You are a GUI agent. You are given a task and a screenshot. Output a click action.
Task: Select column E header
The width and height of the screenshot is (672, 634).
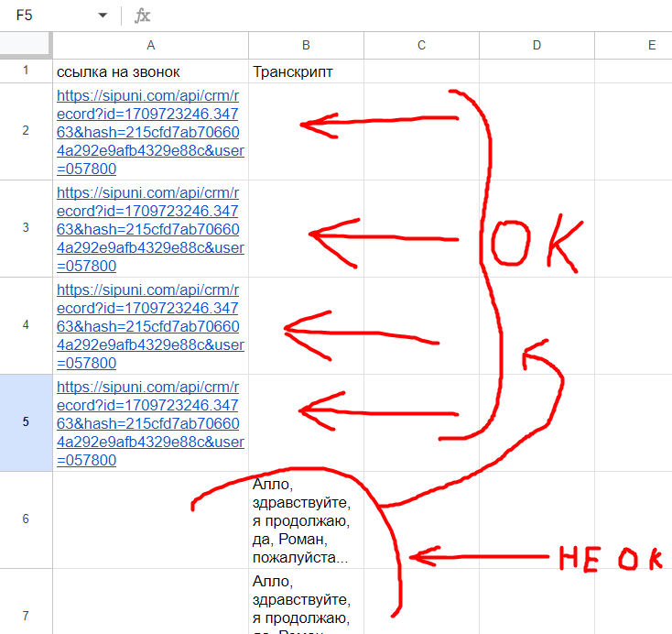[x=634, y=45]
